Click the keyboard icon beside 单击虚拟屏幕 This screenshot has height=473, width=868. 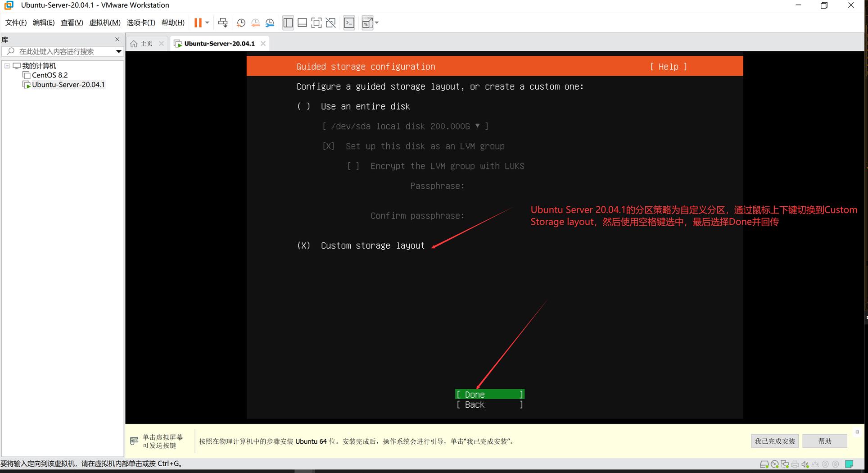tap(134, 441)
